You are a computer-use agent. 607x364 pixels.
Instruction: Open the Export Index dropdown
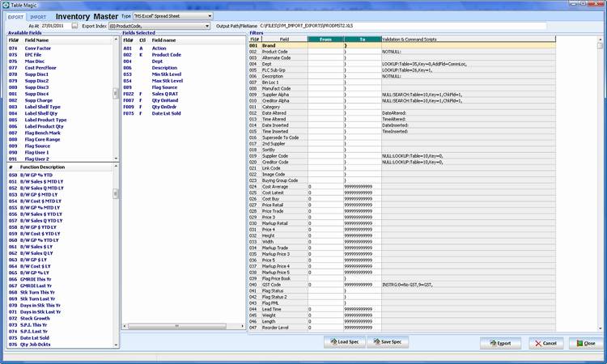tap(159, 26)
